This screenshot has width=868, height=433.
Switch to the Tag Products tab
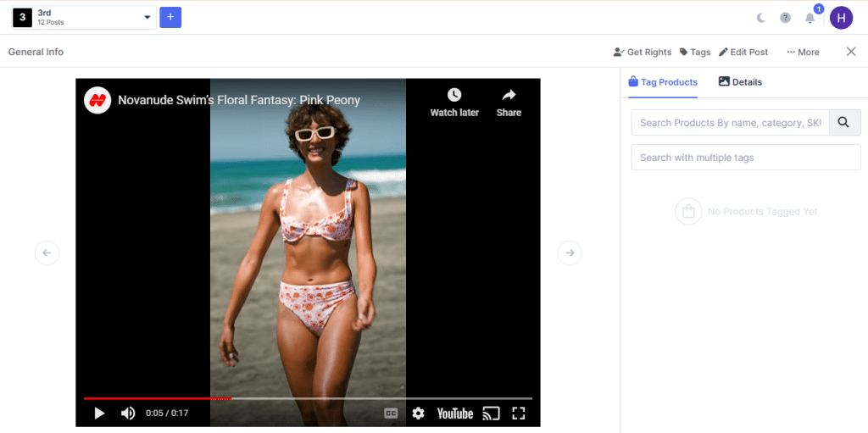663,82
